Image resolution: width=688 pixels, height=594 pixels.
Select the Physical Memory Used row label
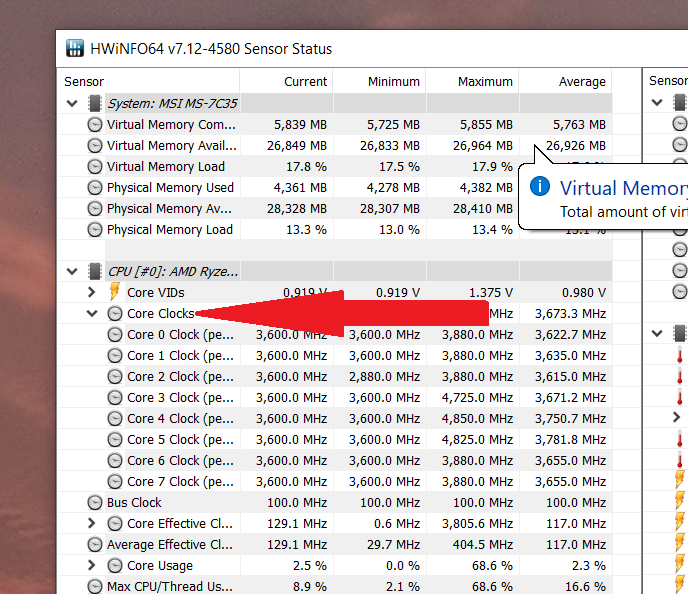click(170, 187)
